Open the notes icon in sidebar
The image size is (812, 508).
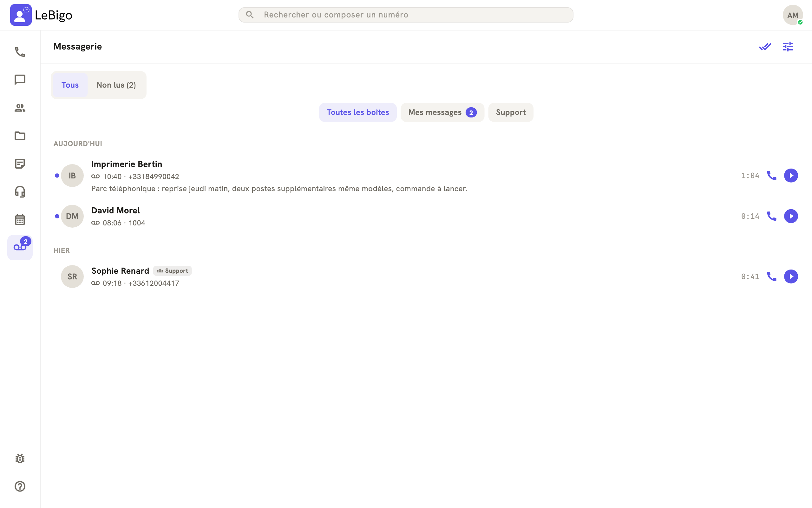20,164
